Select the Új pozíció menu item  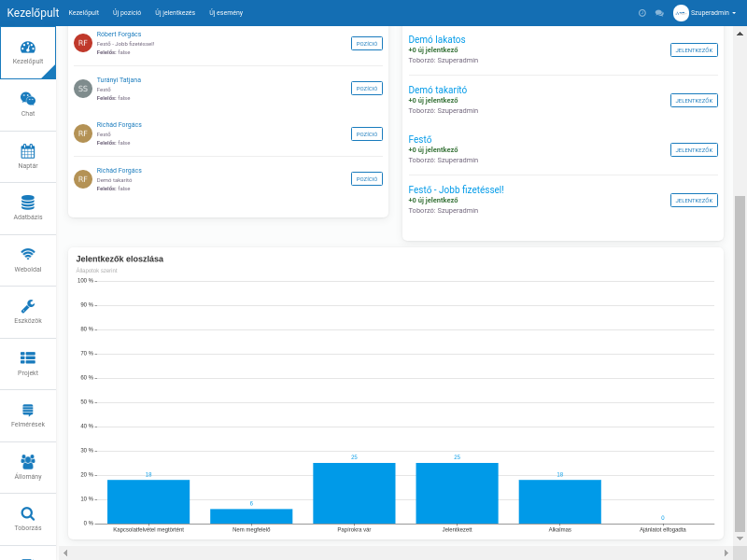(x=127, y=13)
